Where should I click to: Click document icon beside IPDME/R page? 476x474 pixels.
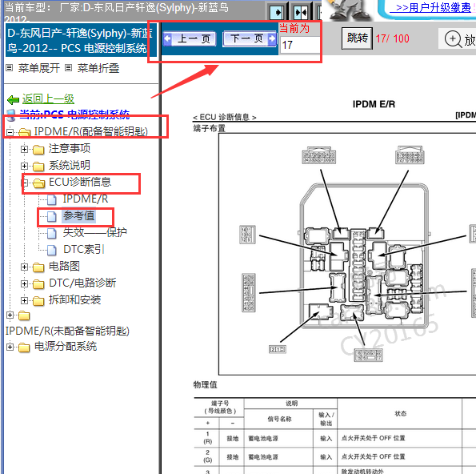52,199
